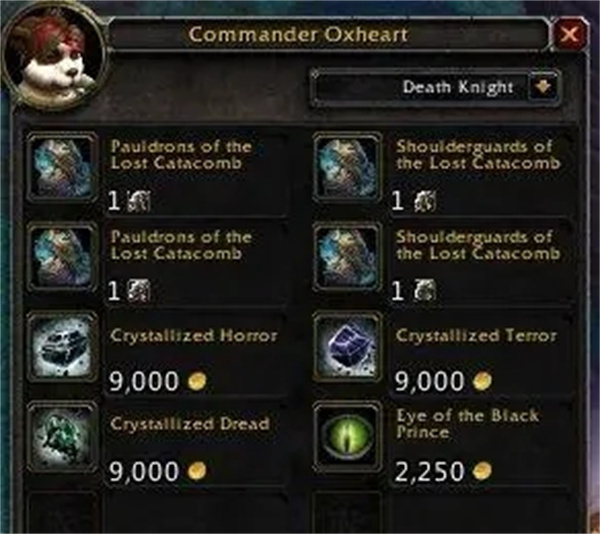This screenshot has height=534, width=600.
Task: Open the Death Knight filter dropdown
Action: [435, 87]
